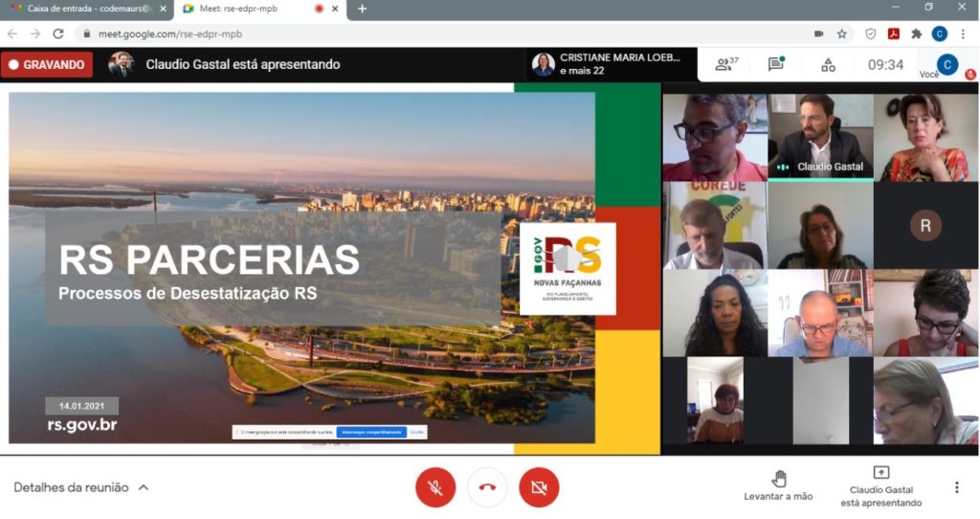Click Claudio Gastal's presenter avatar in top bar
The width and height of the screenshot is (980, 519).
coord(121,64)
